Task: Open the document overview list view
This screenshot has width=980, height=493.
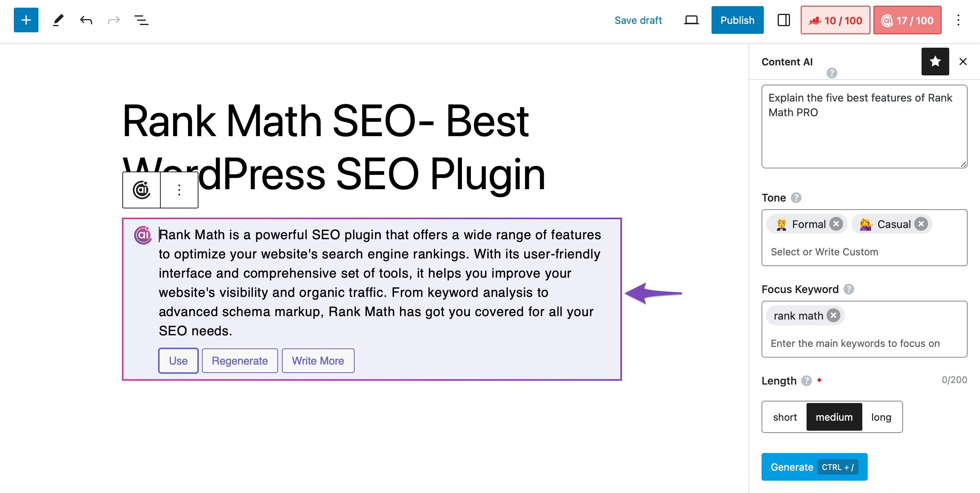Action: point(141,20)
